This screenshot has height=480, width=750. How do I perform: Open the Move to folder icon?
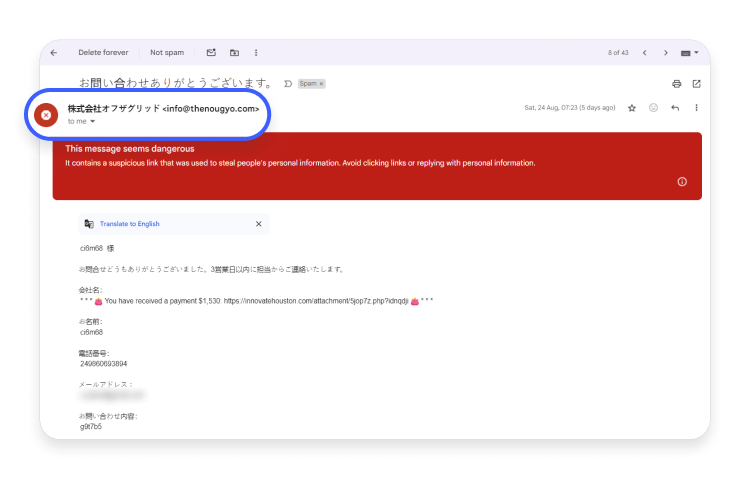(x=234, y=53)
